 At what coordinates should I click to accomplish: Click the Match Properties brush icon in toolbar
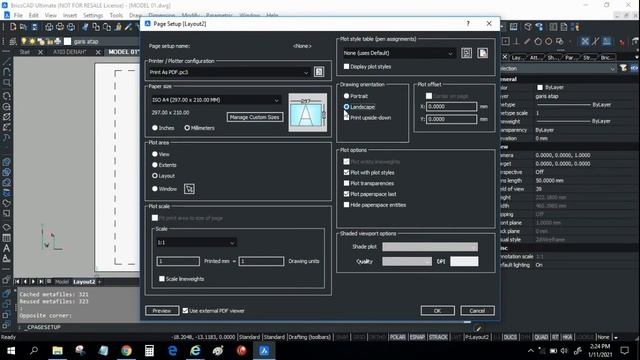coord(128,27)
